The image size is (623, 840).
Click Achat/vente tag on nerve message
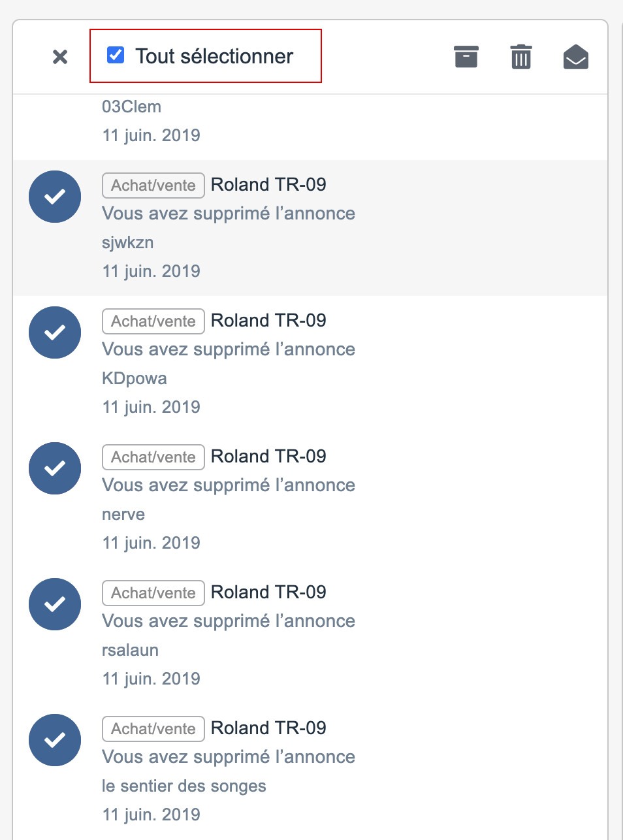[x=153, y=457]
